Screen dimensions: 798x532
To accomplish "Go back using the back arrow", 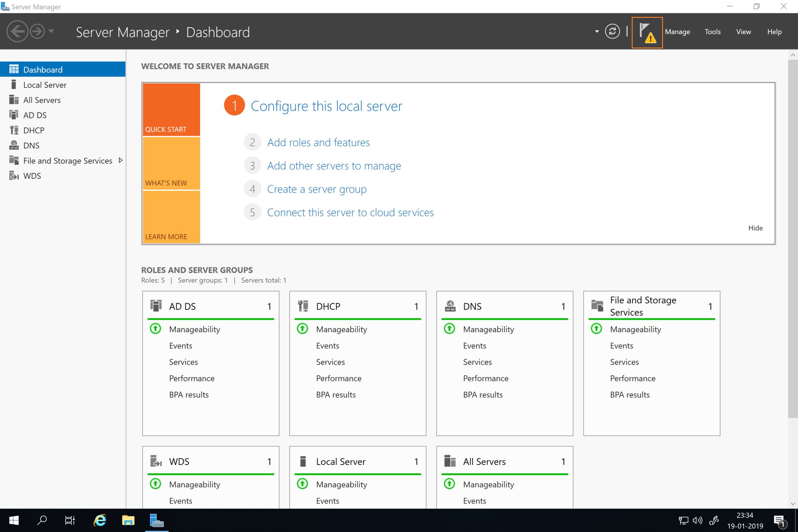I will point(17,32).
